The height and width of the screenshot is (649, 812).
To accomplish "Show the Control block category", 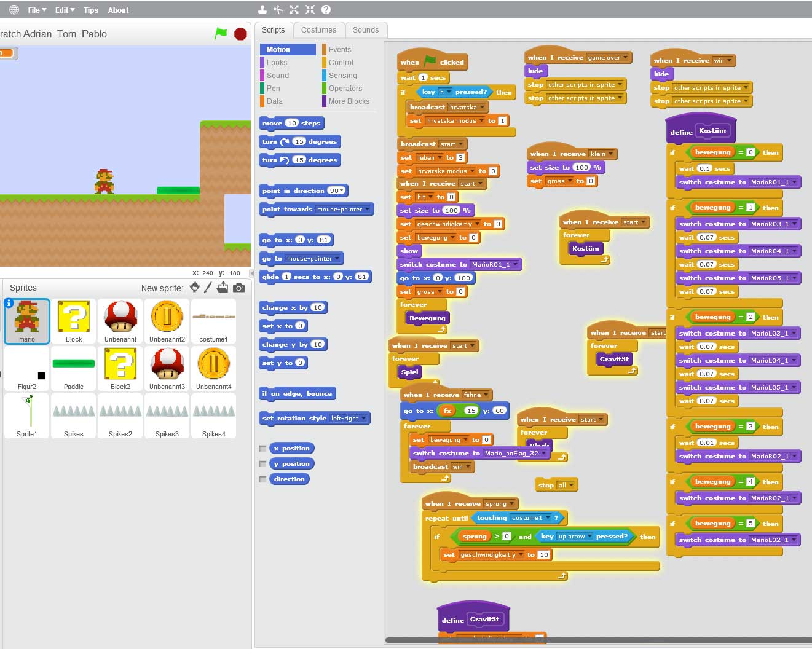I will tap(341, 63).
